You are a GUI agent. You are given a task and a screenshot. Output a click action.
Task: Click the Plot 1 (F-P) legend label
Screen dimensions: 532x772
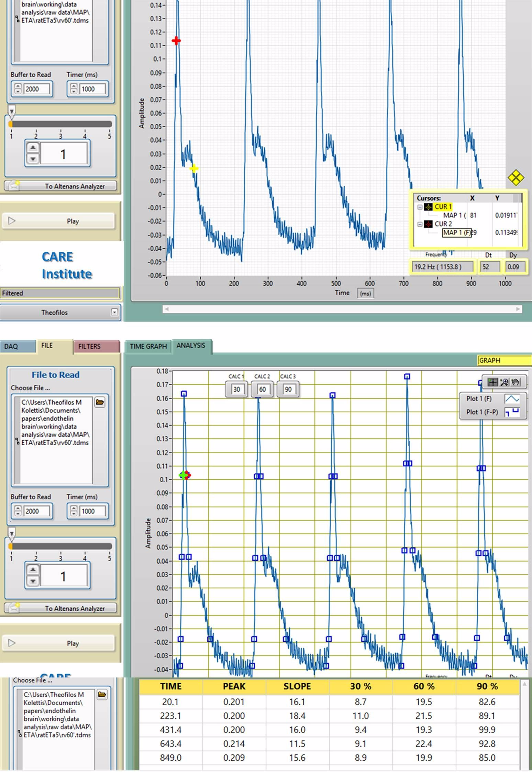click(x=482, y=412)
